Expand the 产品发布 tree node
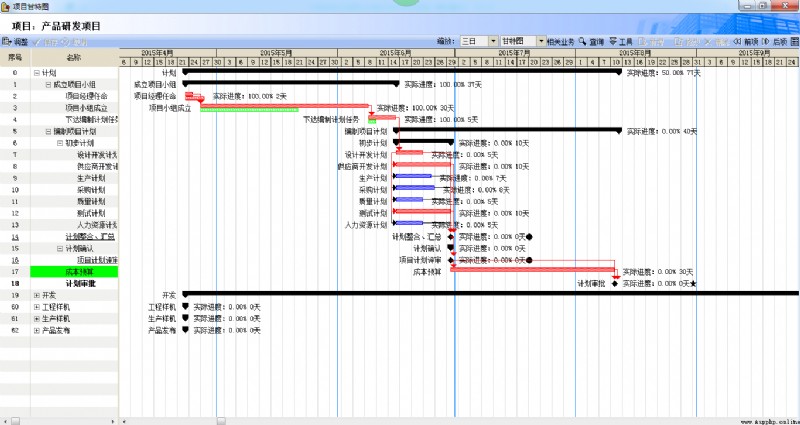800x425 pixels. (36, 331)
